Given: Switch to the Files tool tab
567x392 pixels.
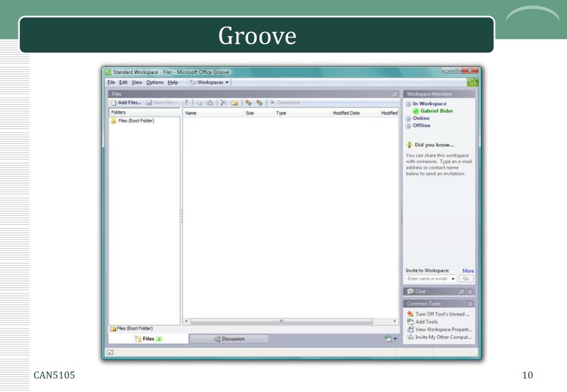Looking at the screenshot, I should tap(148, 338).
